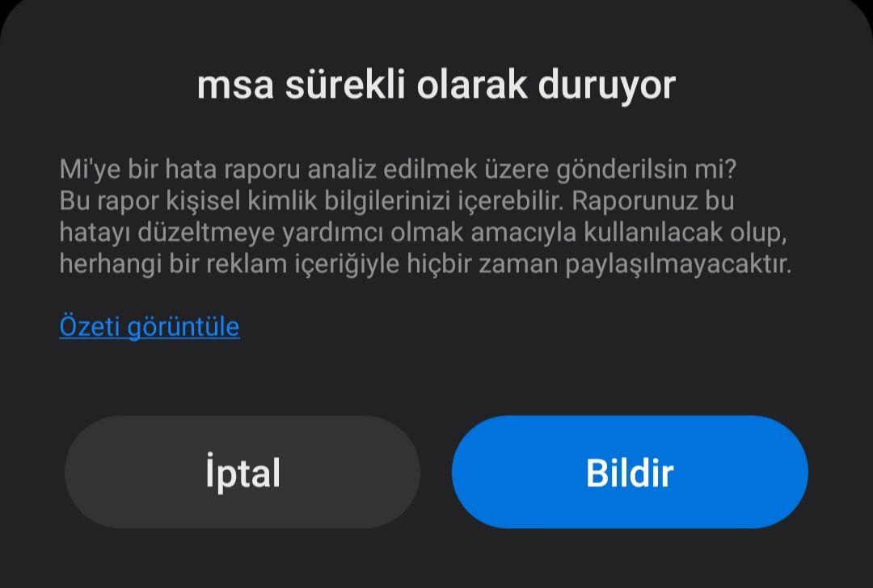The image size is (873, 588).
Task: Click the line starting "hatayı düzeltmeye yardımcı"
Action: (x=423, y=233)
